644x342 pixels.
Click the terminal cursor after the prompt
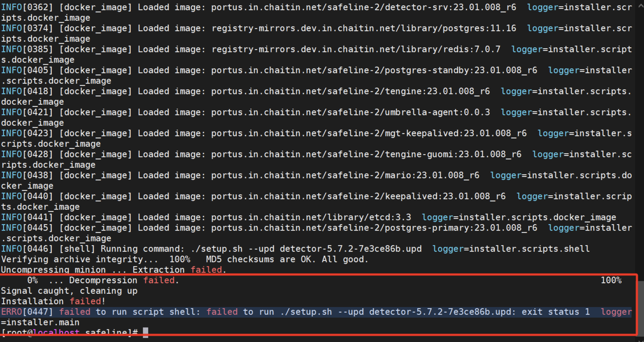(x=145, y=333)
